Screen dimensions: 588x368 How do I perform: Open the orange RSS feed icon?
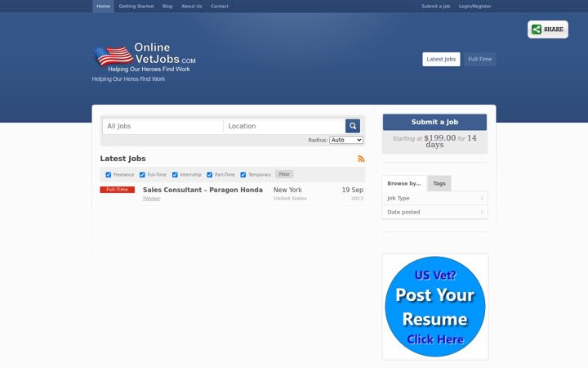361,159
